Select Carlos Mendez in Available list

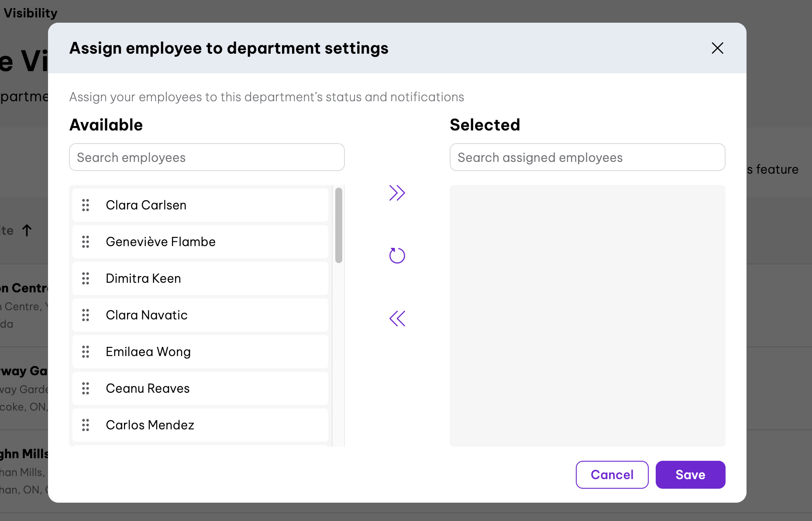200,425
